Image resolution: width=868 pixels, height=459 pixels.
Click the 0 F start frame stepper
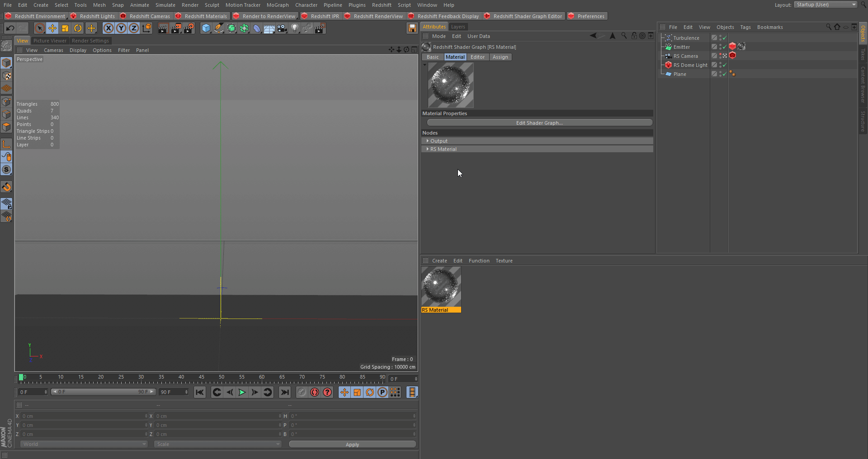click(46, 392)
